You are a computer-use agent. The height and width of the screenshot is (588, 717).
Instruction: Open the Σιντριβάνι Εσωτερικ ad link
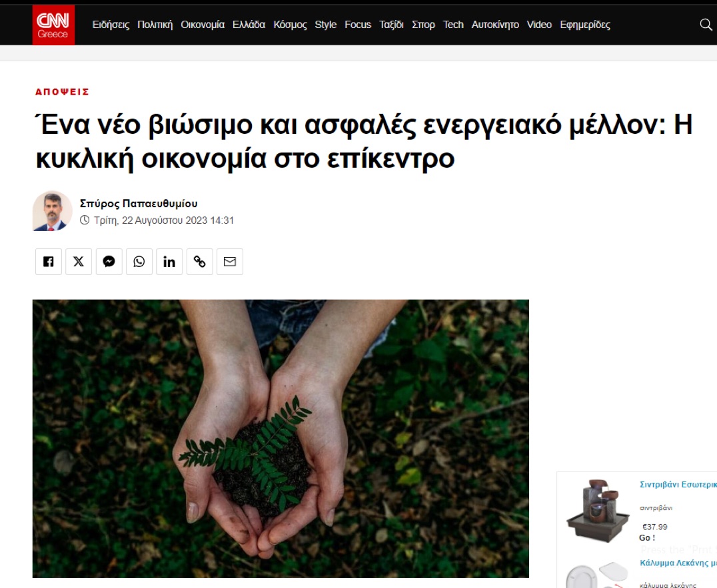(x=678, y=484)
